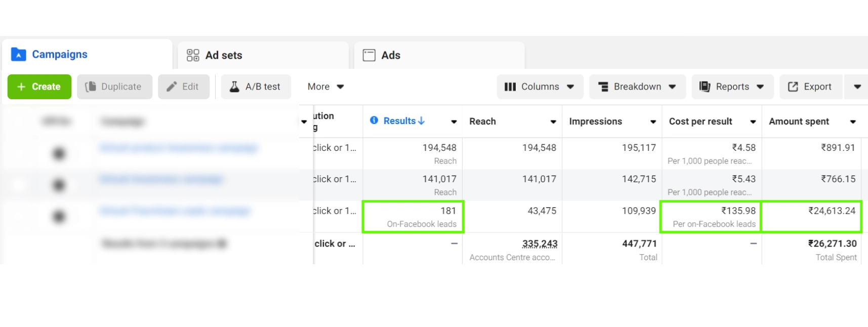Open the Breakdown dropdown
This screenshot has width=868, height=327.
pos(637,87)
